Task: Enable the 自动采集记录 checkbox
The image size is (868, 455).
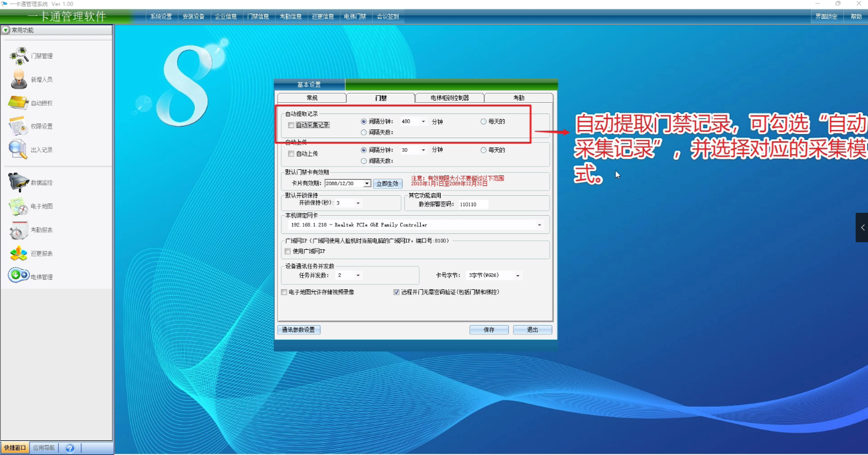Action: [291, 125]
